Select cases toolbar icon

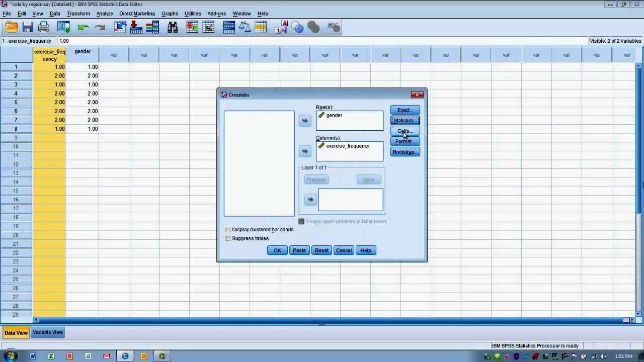click(261, 28)
